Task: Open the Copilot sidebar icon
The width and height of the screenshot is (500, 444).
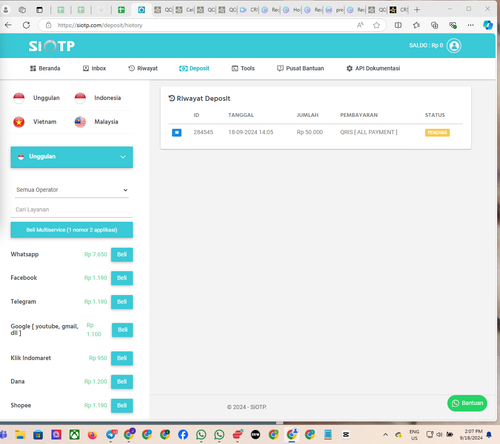Action: click(488, 25)
